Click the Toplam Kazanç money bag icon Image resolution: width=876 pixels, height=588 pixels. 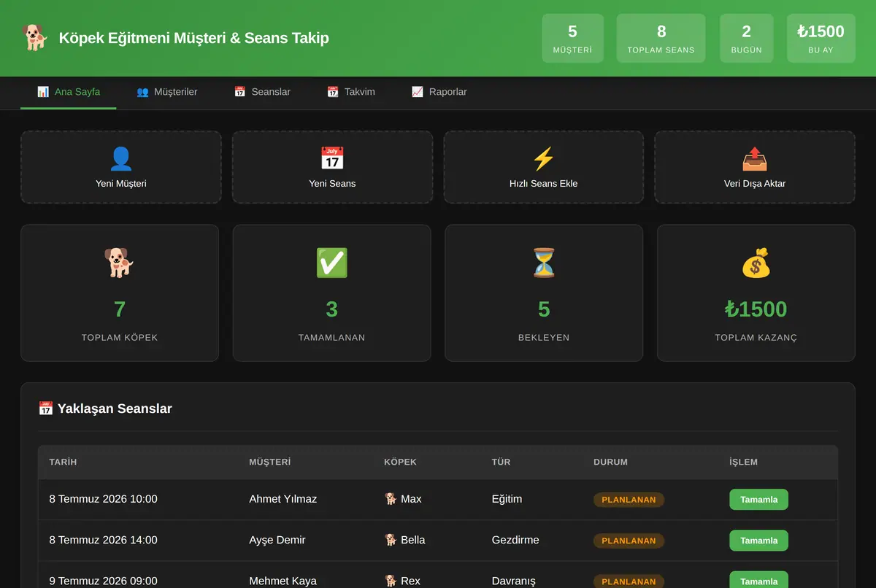[756, 263]
